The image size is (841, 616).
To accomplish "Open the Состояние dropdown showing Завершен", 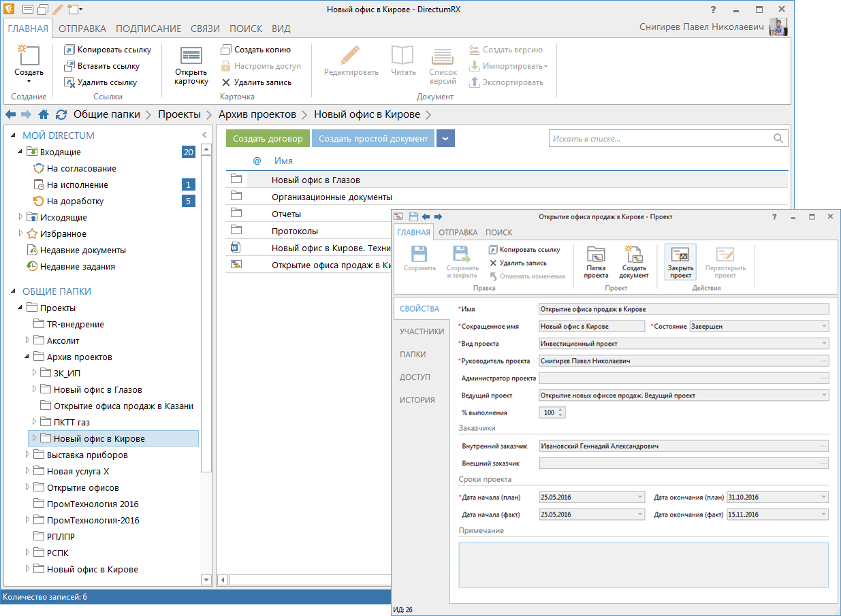I will pos(824,327).
